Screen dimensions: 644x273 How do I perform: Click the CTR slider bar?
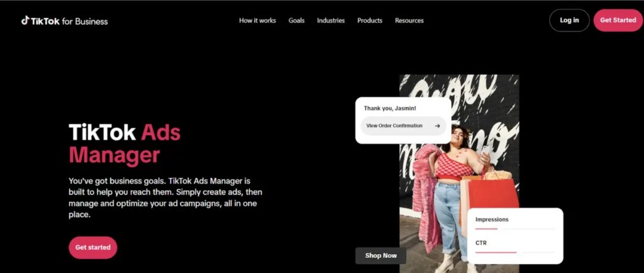click(x=515, y=252)
